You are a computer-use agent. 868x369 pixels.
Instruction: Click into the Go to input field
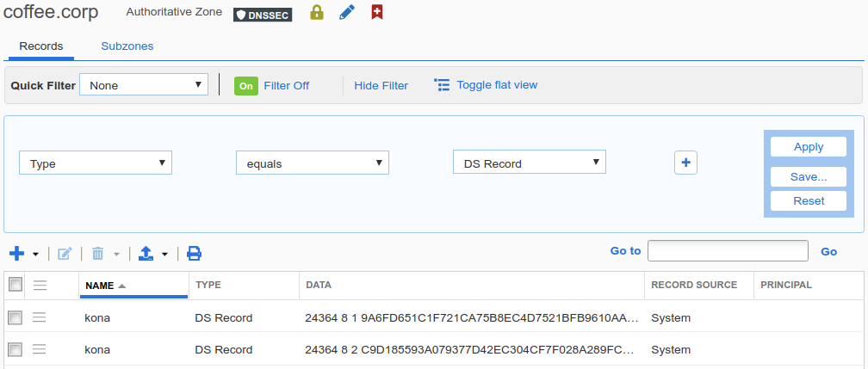pos(728,251)
